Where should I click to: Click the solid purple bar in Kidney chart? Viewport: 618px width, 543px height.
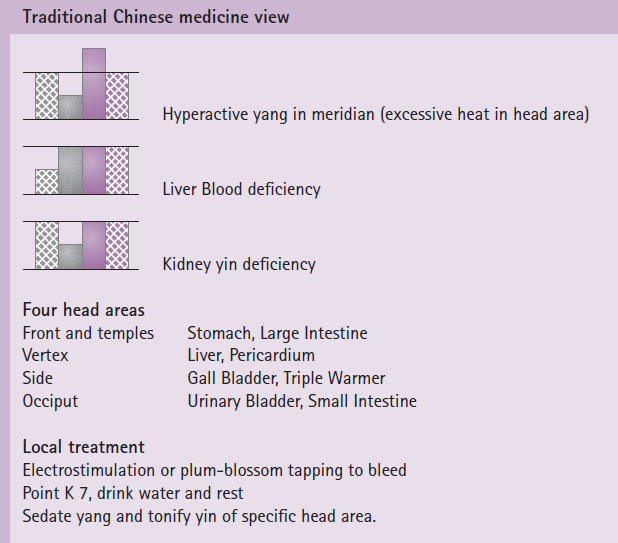(x=94, y=245)
